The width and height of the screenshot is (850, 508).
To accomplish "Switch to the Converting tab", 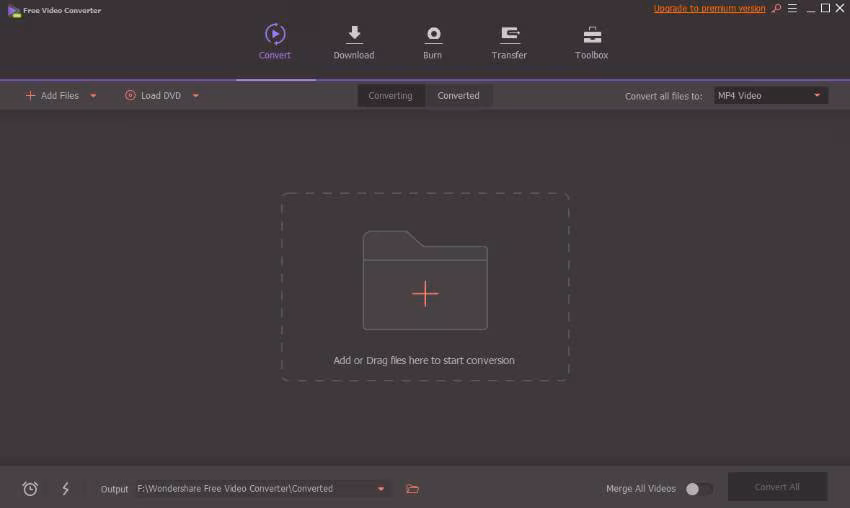I will 390,95.
